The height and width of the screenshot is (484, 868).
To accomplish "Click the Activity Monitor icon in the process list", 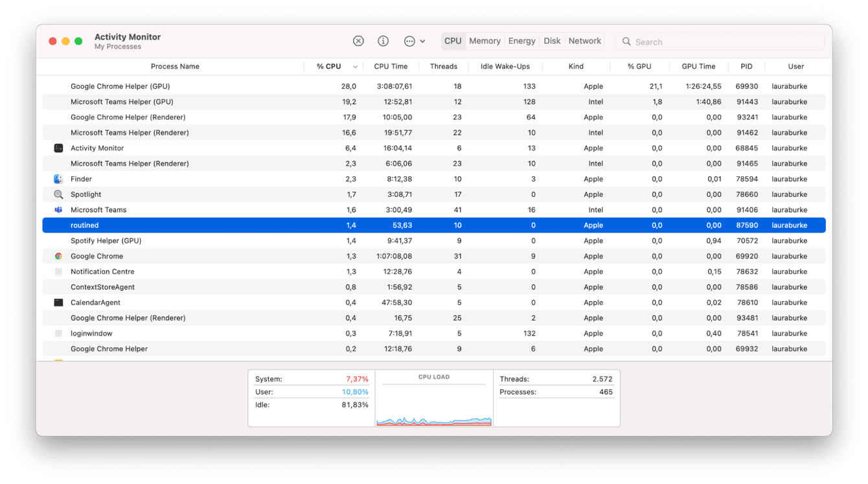I will tap(58, 148).
